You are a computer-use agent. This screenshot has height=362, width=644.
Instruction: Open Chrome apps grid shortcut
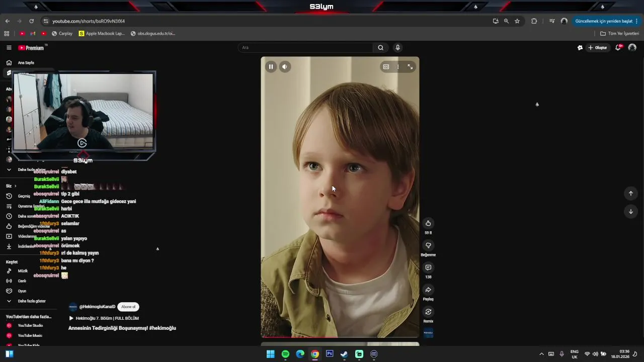(7, 34)
